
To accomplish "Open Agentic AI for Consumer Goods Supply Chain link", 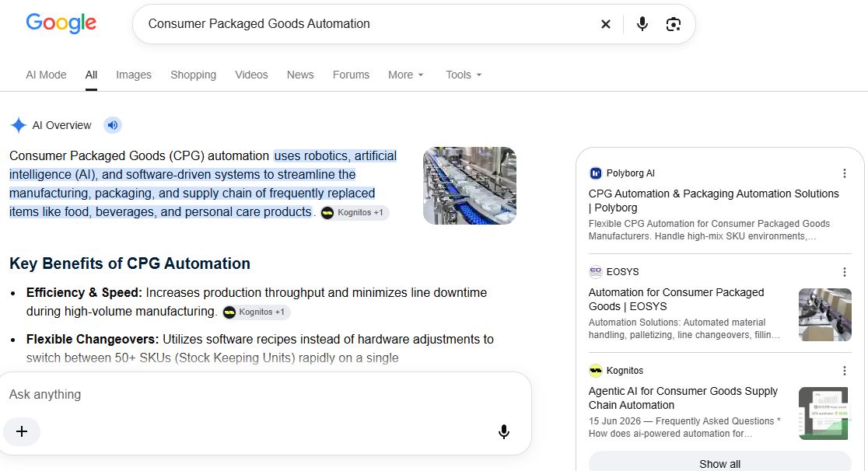I will tap(683, 398).
